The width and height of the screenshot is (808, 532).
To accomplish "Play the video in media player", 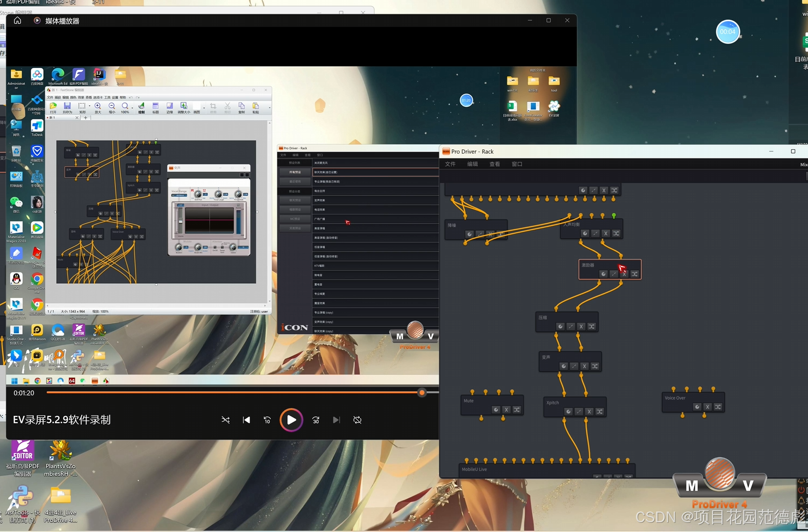I will pyautogui.click(x=291, y=420).
